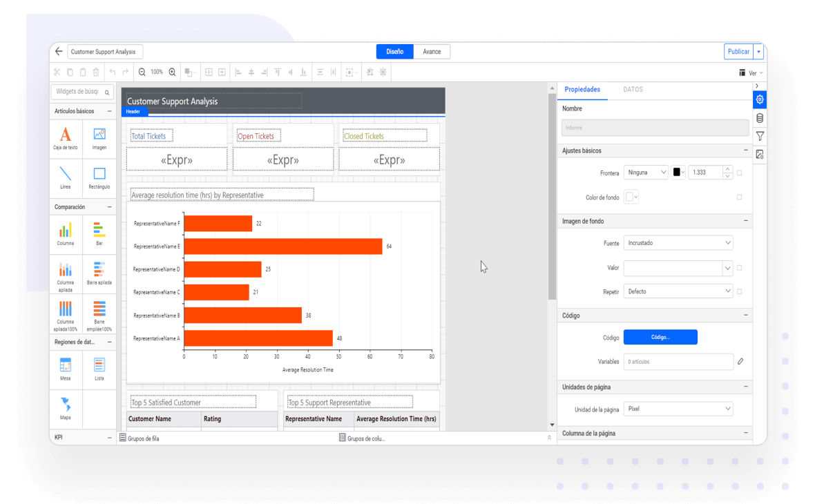Image resolution: width=815 pixels, height=504 pixels.
Task: Insert a Lista widget
Action: coord(99,369)
